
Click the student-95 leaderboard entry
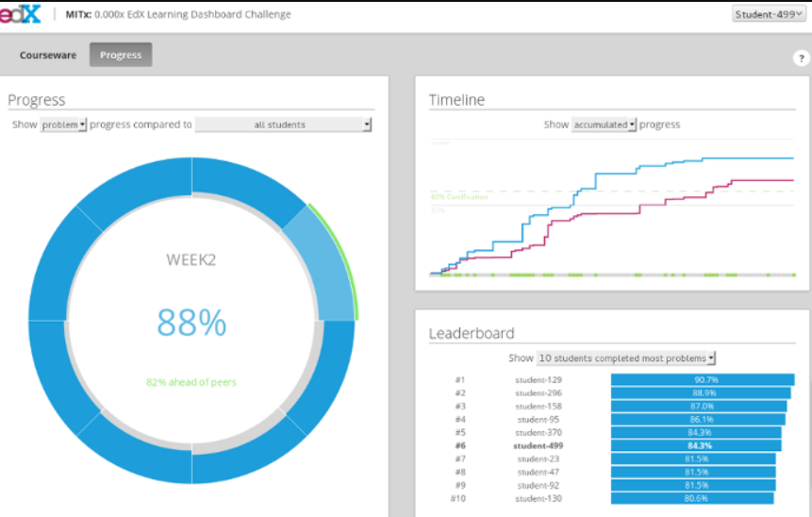click(x=539, y=420)
